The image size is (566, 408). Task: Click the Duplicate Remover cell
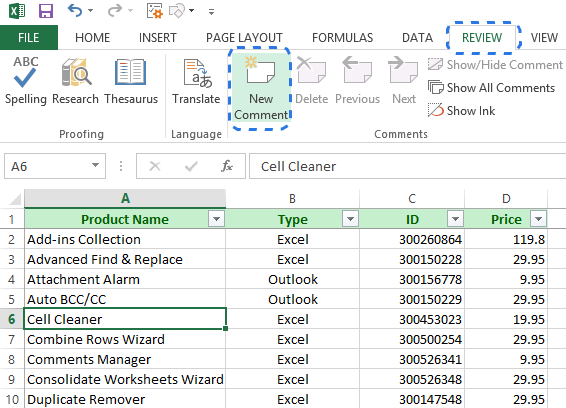pos(125,399)
